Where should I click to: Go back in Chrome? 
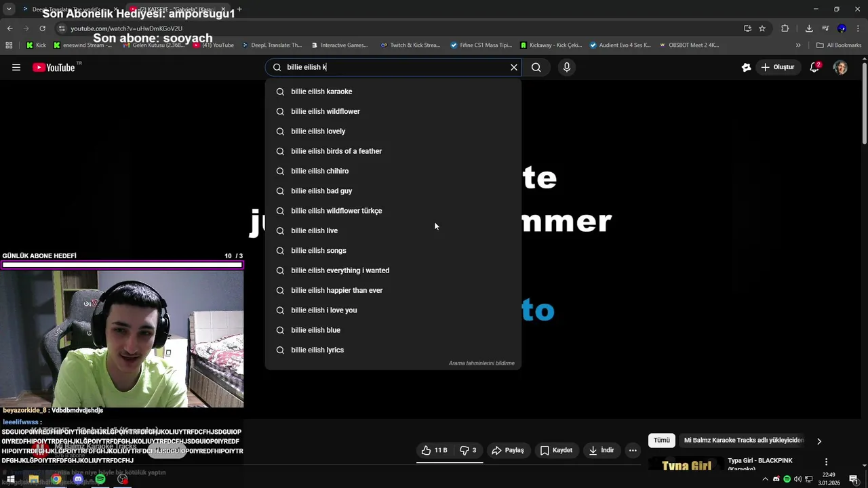(9, 28)
